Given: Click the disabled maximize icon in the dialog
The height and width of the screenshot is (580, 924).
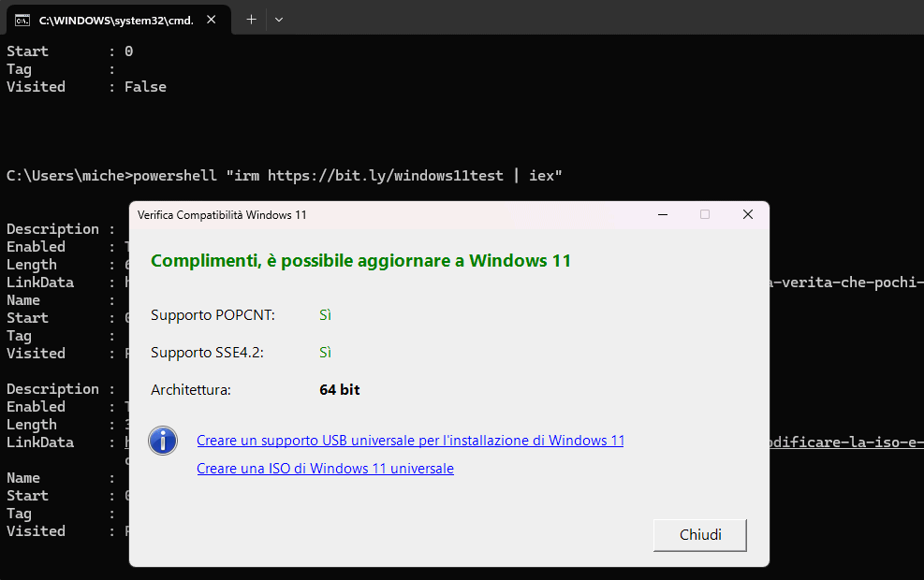Looking at the screenshot, I should [x=705, y=214].
